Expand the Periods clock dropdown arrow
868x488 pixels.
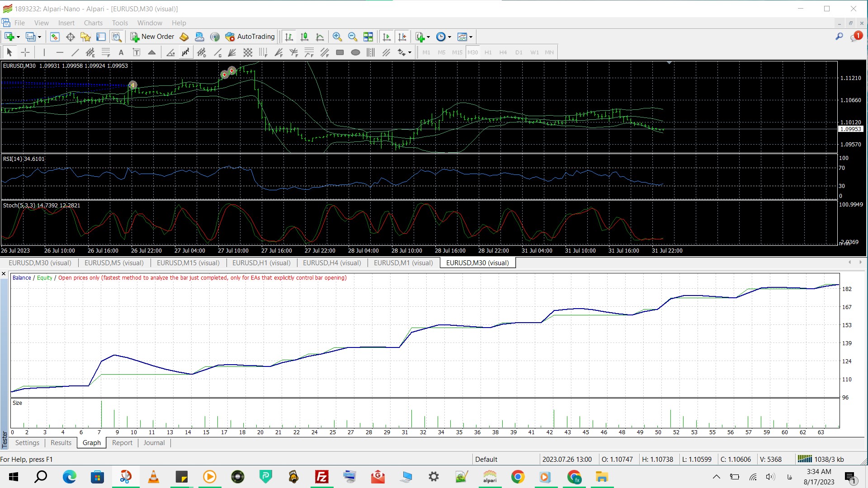click(x=449, y=37)
